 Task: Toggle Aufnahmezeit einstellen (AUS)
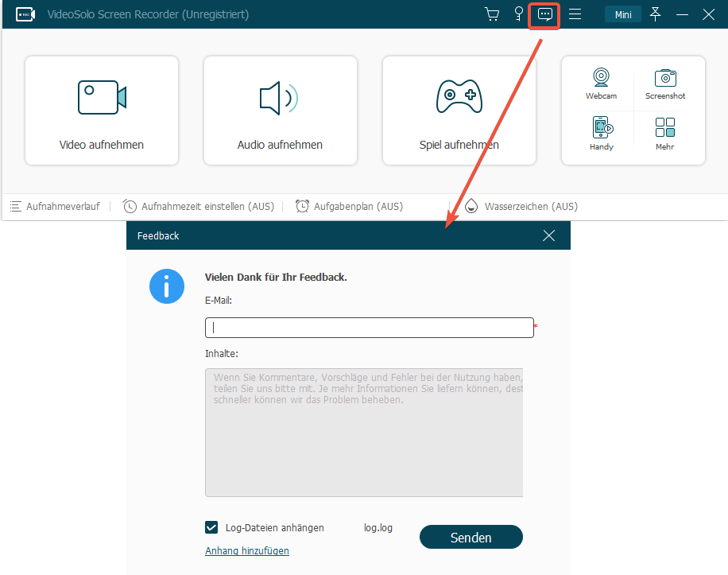click(x=199, y=206)
